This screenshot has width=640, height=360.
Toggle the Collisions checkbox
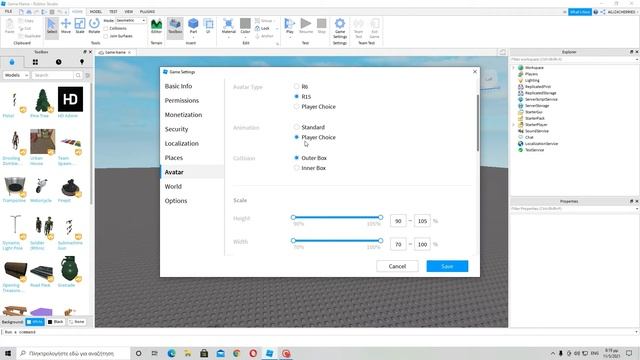pyautogui.click(x=106, y=28)
